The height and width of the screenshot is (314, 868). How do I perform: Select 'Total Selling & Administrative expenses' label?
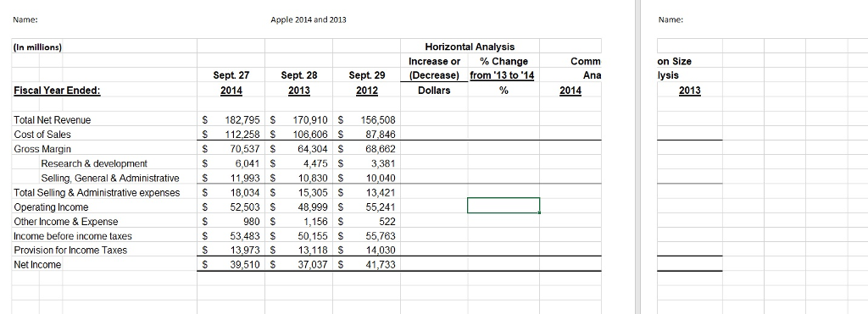point(97,192)
